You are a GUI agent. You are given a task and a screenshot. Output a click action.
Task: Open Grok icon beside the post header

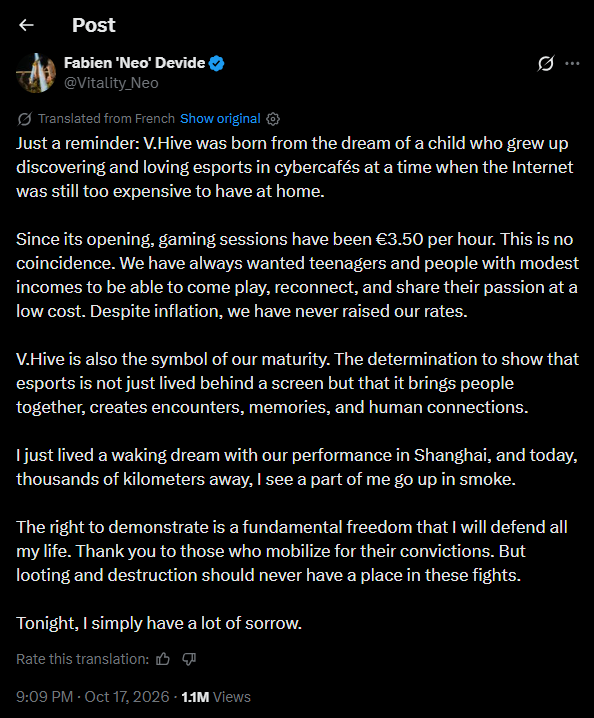(545, 63)
